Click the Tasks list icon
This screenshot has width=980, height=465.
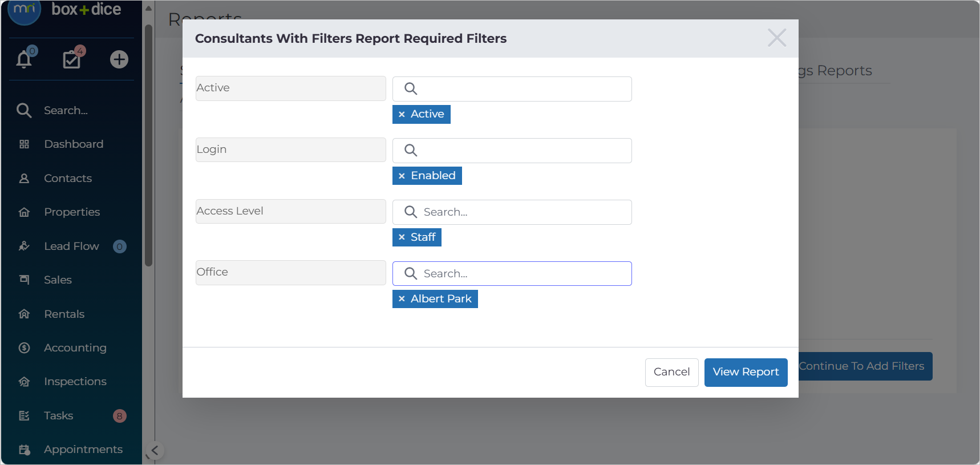click(24, 415)
